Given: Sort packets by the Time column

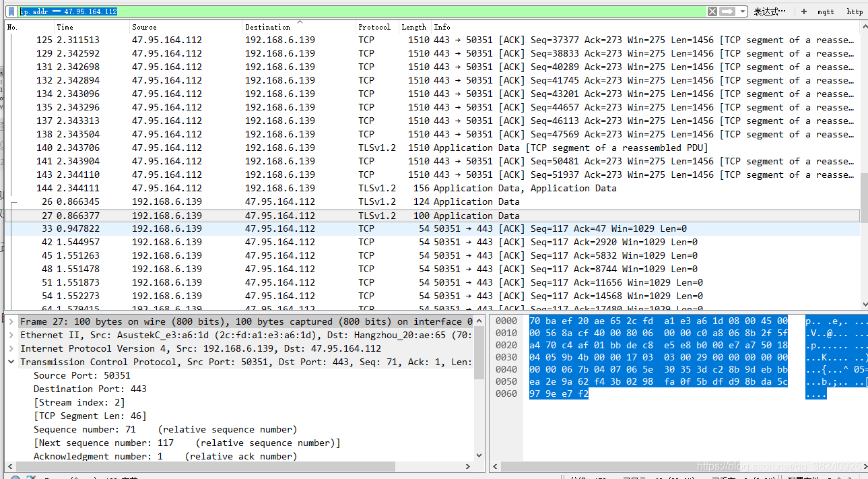Looking at the screenshot, I should 92,27.
